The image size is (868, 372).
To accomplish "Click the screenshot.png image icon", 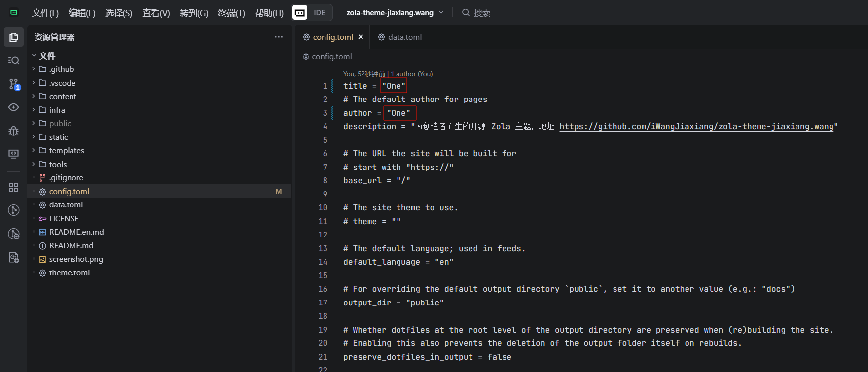I will point(42,259).
